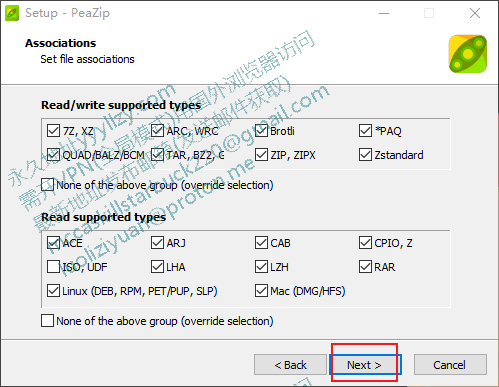Close the setup window

(475, 13)
